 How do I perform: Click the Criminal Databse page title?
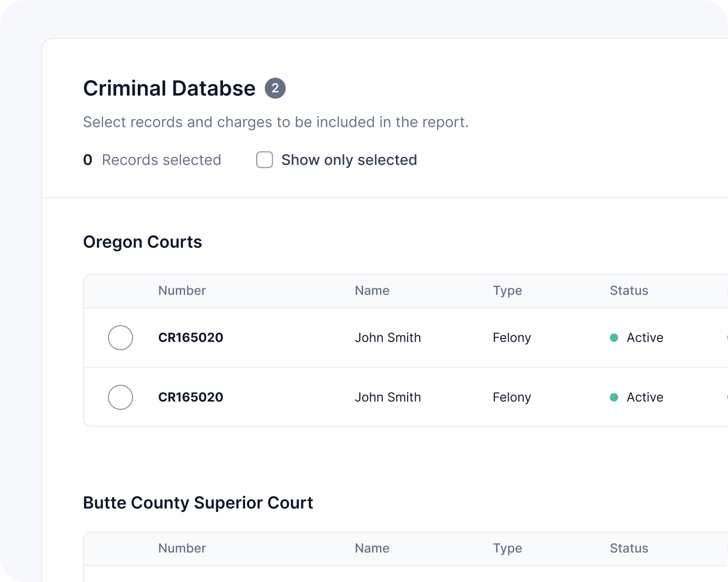169,88
